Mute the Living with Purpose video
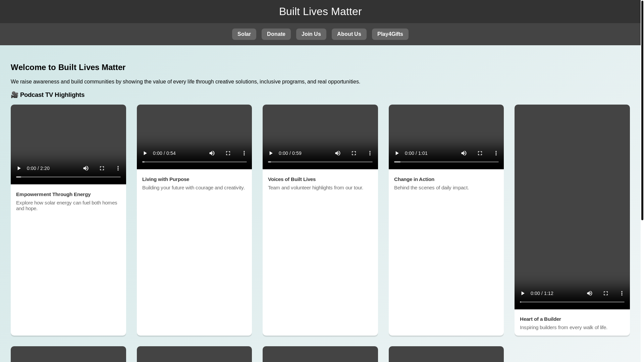The image size is (644, 362). pos(212,153)
